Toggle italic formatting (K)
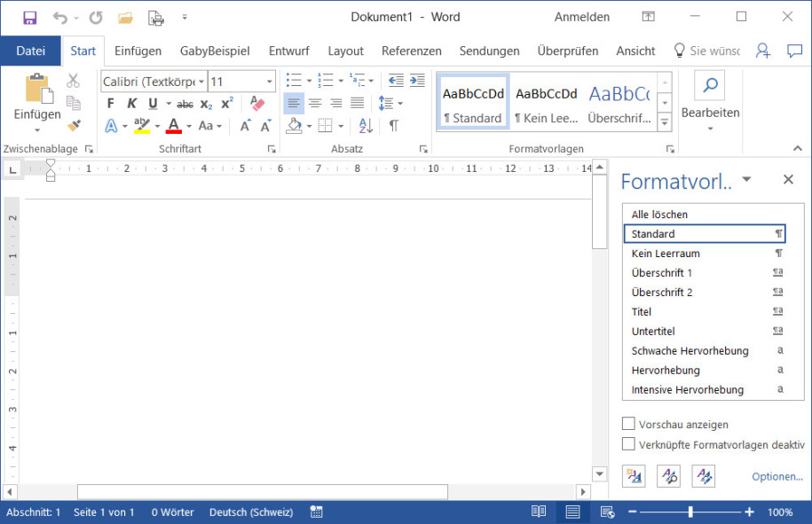This screenshot has width=812, height=524. (x=132, y=104)
